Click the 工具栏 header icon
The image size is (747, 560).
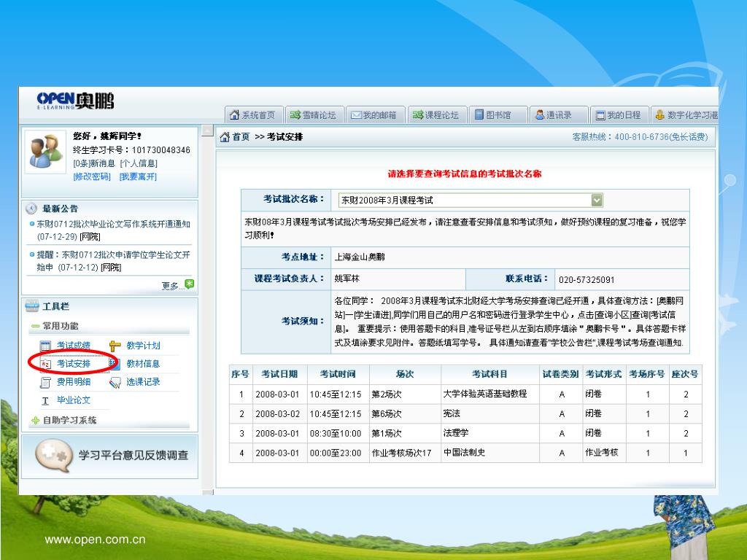click(x=32, y=306)
